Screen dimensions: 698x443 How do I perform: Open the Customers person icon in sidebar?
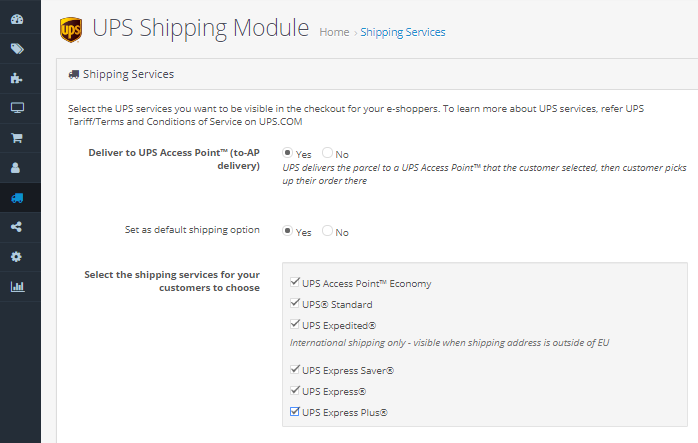coord(16,167)
